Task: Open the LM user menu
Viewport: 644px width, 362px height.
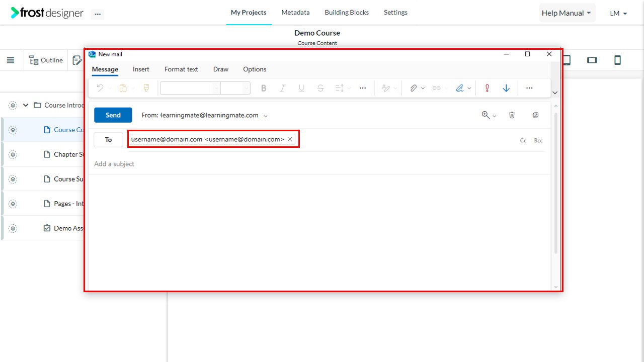Action: coord(618,14)
